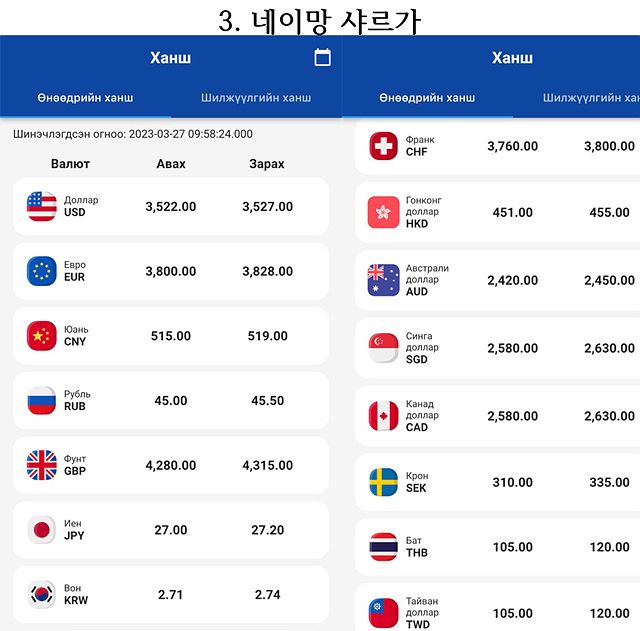
Task: Open the calendar date picker icon
Action: click(x=322, y=57)
